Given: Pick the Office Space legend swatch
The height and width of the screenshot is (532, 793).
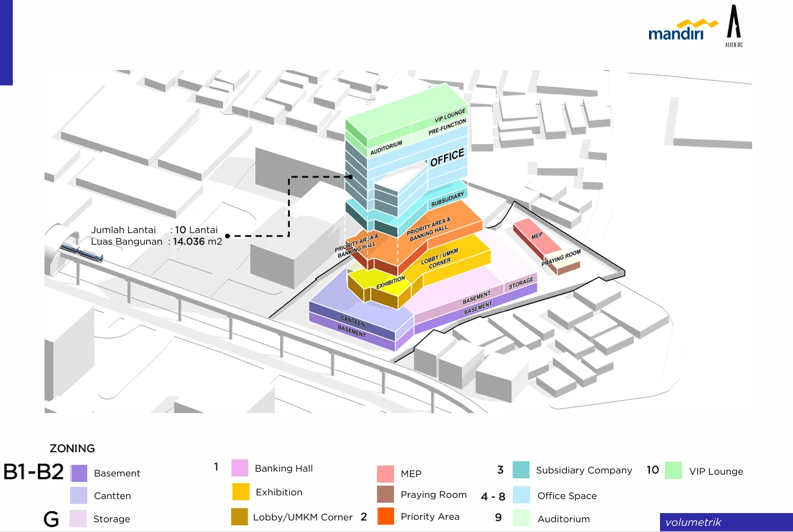Looking at the screenshot, I should (522, 495).
